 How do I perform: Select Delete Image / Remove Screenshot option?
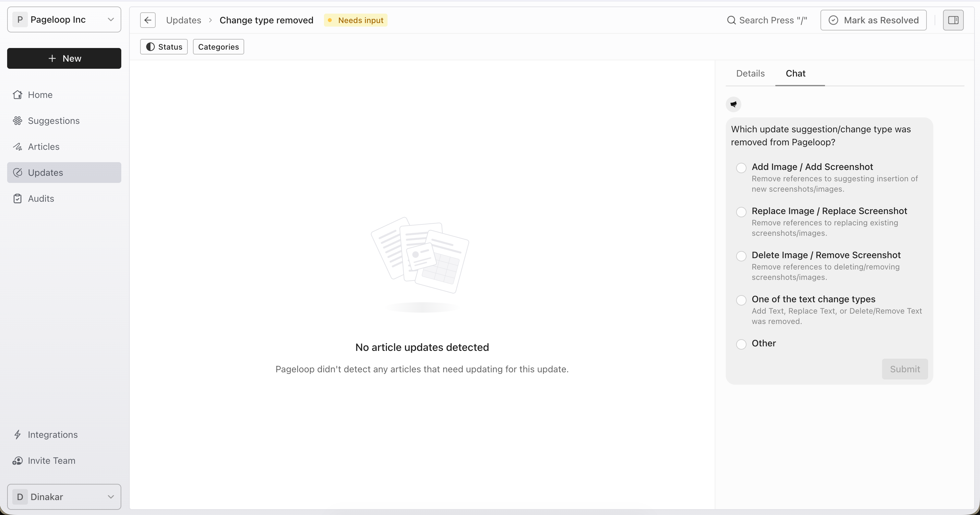pos(741,256)
